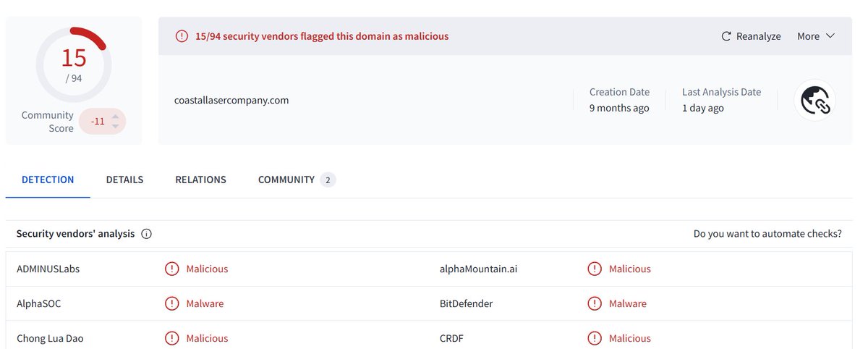Click the AlphaSOC vendor name
The height and width of the screenshot is (349, 868).
click(x=39, y=303)
